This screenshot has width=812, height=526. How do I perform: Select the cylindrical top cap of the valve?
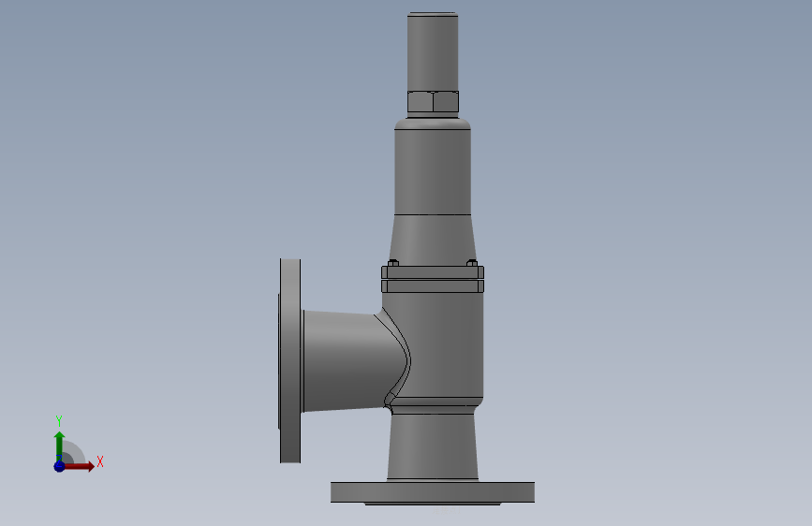(x=433, y=51)
